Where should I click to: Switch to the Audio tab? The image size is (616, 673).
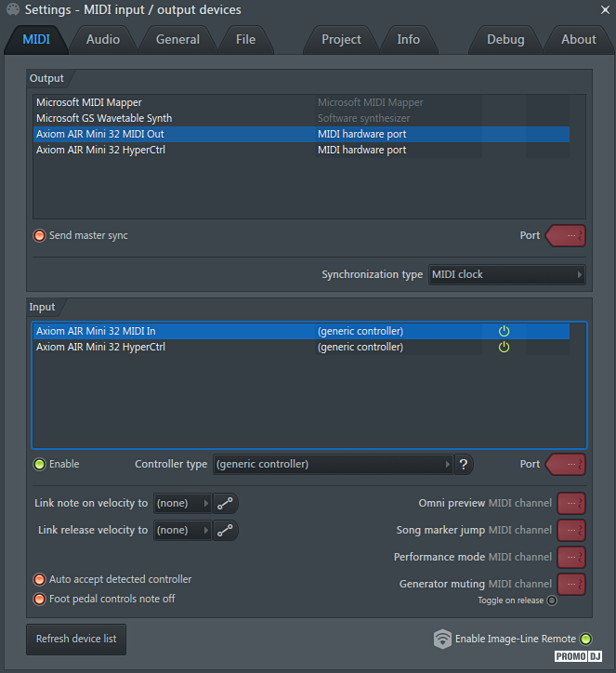click(103, 39)
